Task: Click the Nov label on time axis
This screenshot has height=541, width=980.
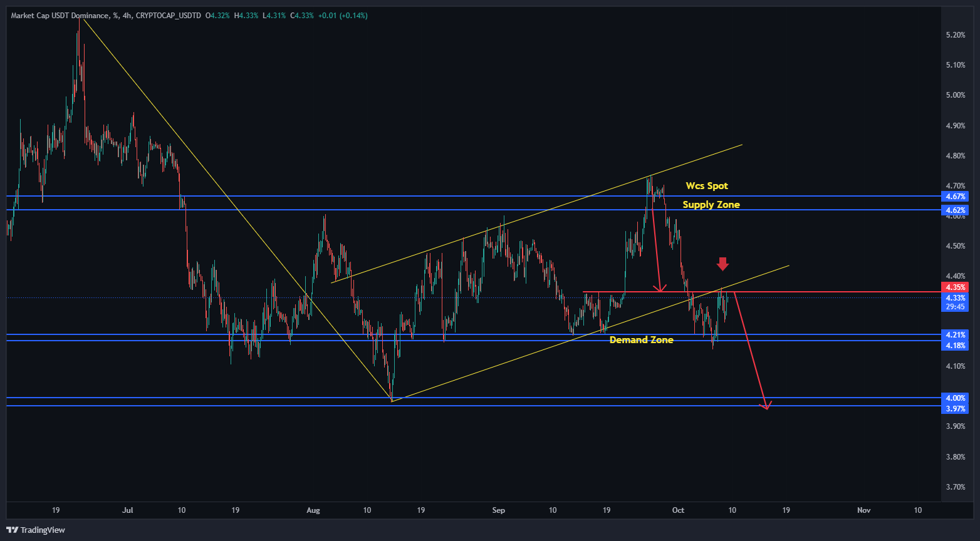Action: pos(863,510)
